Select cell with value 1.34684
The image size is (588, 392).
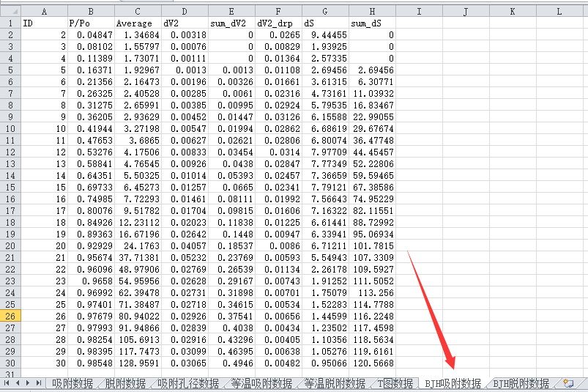tap(138, 35)
